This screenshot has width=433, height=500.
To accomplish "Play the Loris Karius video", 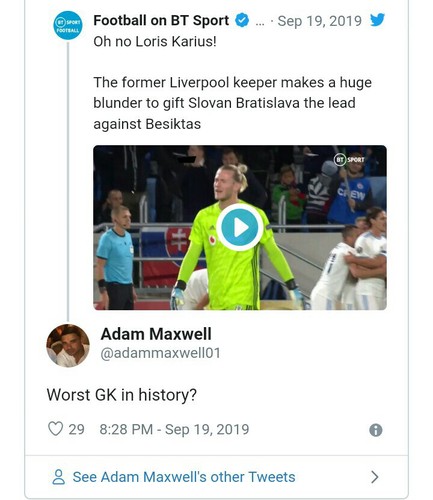I will pyautogui.click(x=239, y=227).
